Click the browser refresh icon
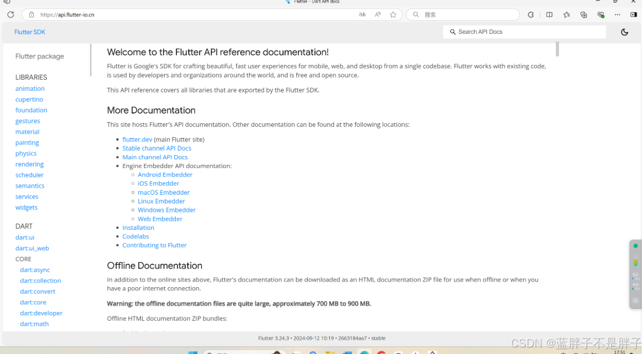Viewport: 644px width, 354px height. pos(11,15)
